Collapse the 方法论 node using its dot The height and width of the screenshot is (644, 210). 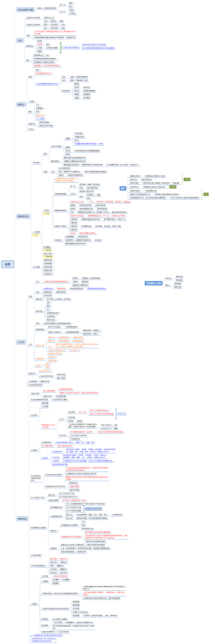[35, 129]
